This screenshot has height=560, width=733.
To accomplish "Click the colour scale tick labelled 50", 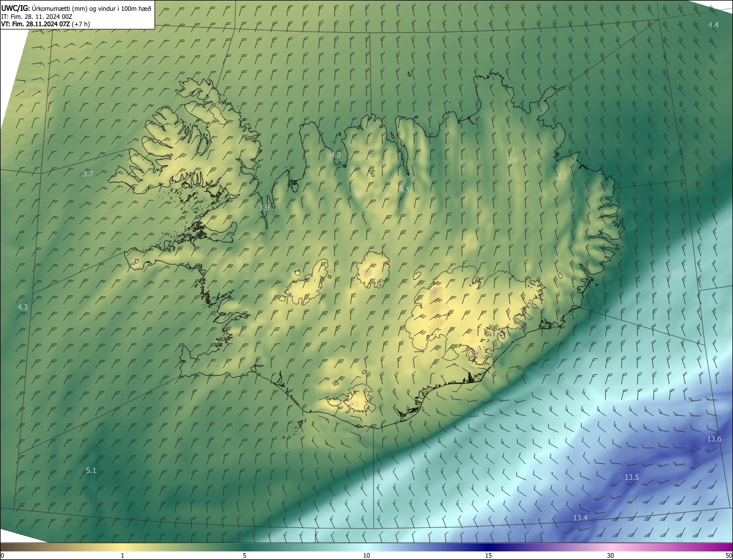I will [x=728, y=556].
